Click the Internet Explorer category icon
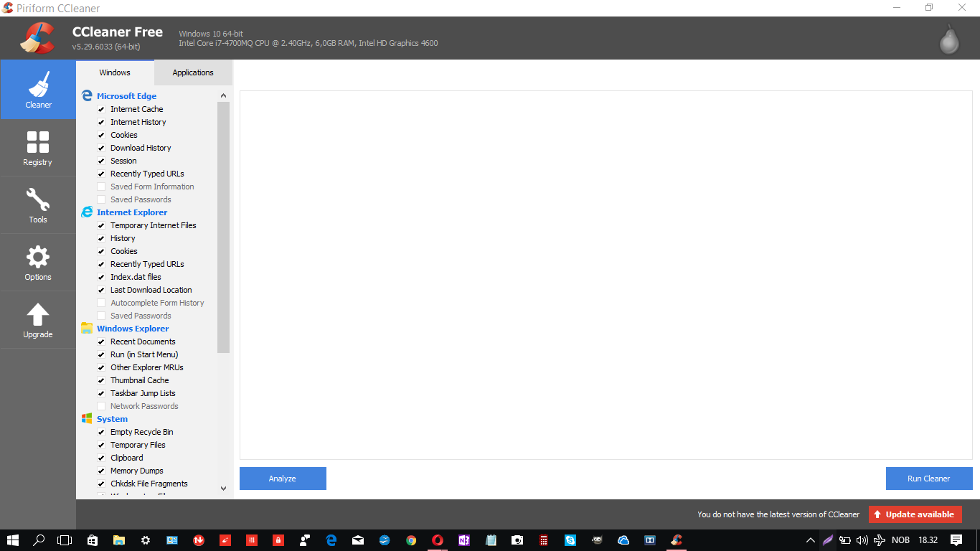This screenshot has width=980, height=551. (x=87, y=212)
